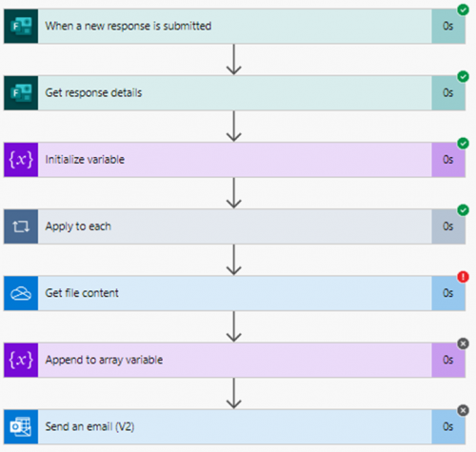Screen dimensions: 476x452
Task: Click the Apply to each loop icon
Action: (x=21, y=226)
